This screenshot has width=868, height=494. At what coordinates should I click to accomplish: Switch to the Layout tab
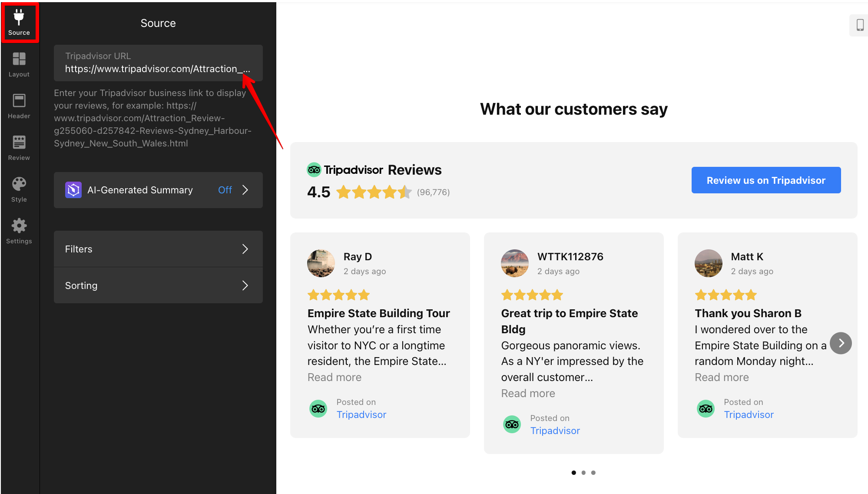pyautogui.click(x=19, y=64)
